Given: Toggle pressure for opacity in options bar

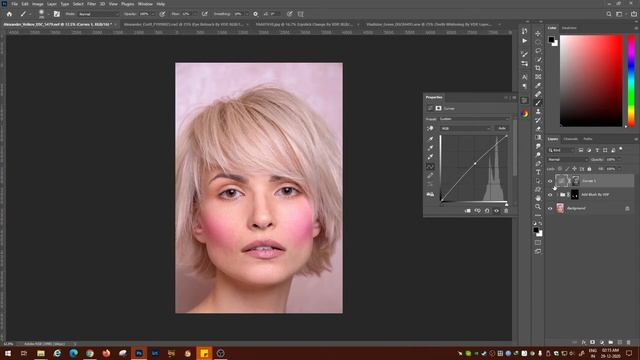Looking at the screenshot, I should [x=162, y=14].
